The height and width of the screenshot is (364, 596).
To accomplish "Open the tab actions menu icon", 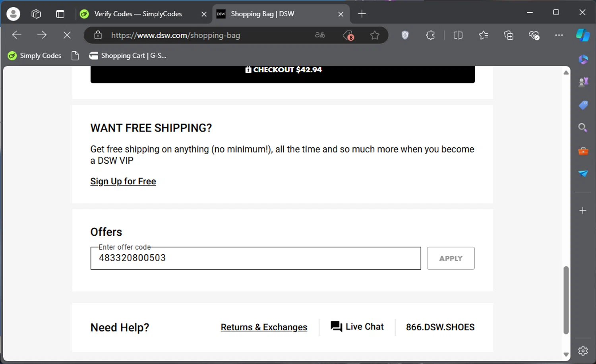I will [60, 14].
